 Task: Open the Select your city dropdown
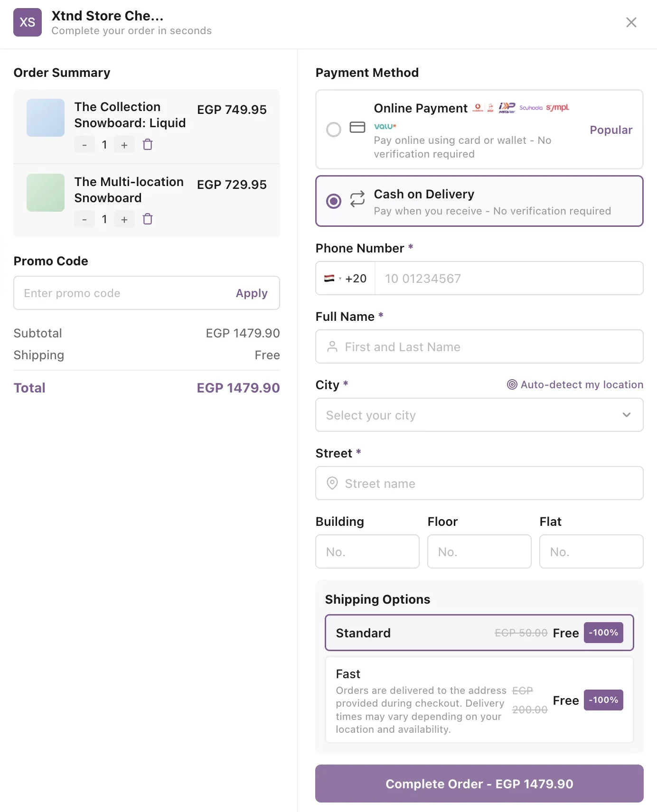coord(479,415)
